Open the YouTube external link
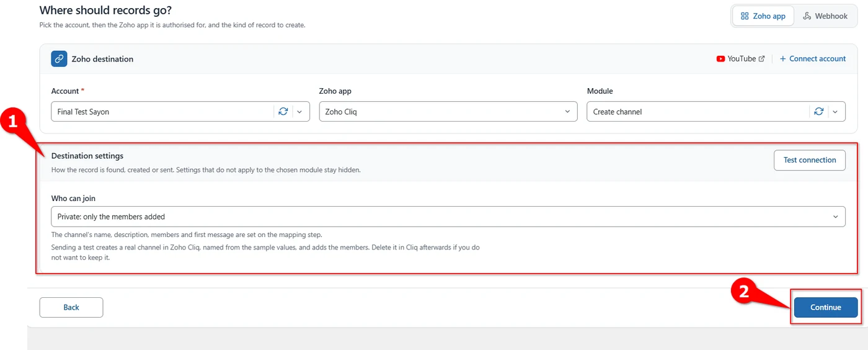The height and width of the screenshot is (350, 868). [740, 59]
